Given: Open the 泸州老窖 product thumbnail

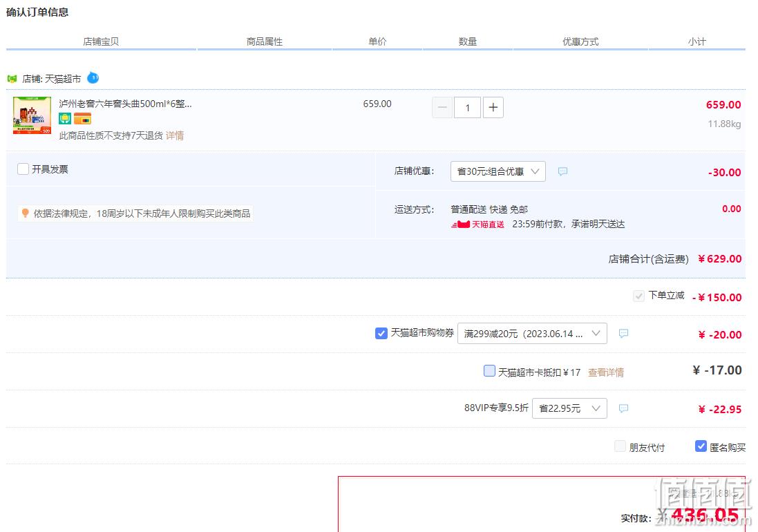Looking at the screenshot, I should 32,115.
